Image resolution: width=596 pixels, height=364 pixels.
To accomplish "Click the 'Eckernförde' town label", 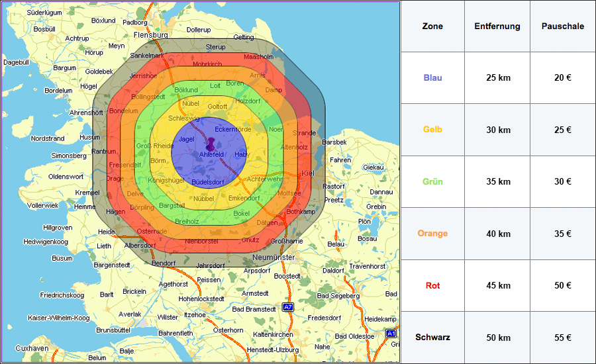I will 232,129.
